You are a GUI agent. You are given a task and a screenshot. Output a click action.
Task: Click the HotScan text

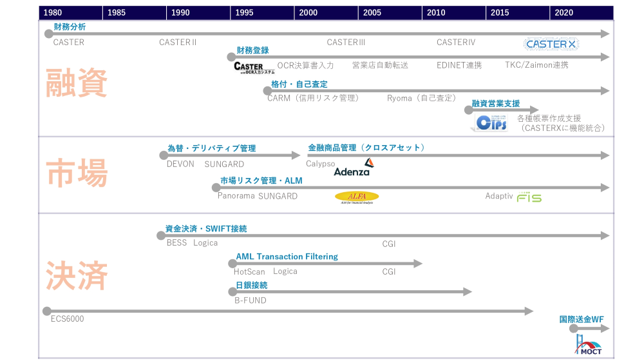click(249, 271)
